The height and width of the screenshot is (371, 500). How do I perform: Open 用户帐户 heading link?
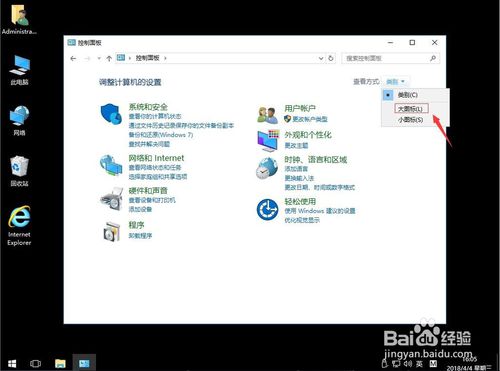pyautogui.click(x=300, y=108)
